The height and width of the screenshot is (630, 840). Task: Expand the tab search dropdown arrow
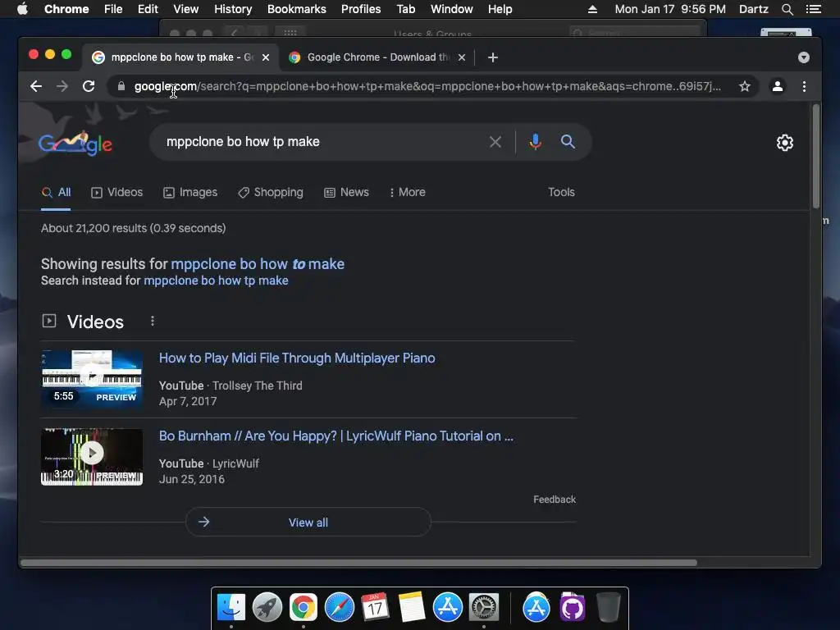[804, 57]
